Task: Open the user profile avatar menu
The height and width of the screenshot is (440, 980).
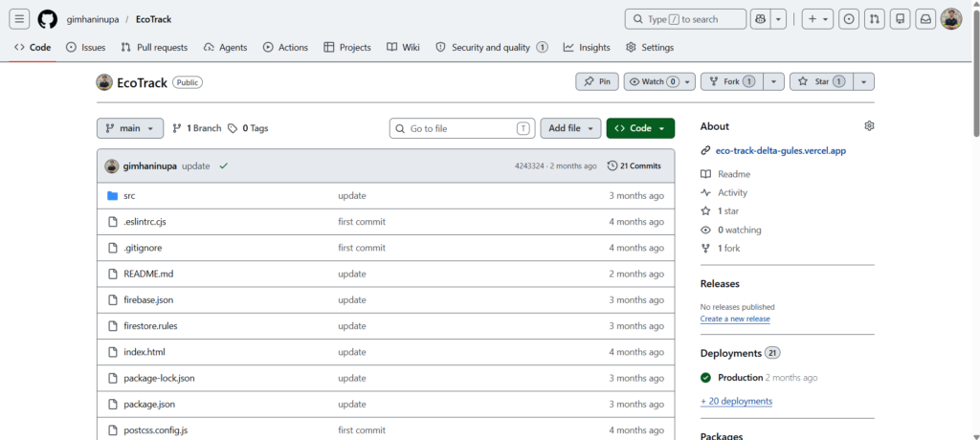Action: (951, 19)
